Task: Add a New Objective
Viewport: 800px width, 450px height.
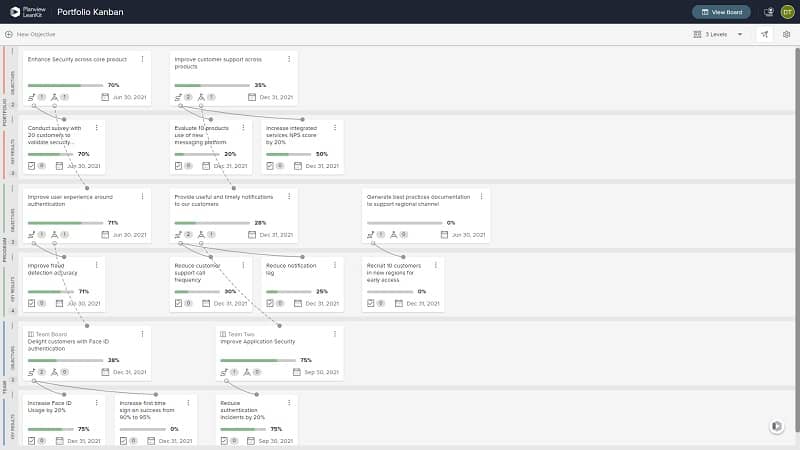Action: 30,34
